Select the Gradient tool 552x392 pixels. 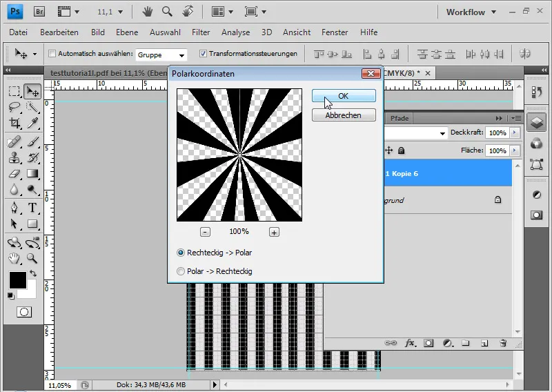pos(32,174)
